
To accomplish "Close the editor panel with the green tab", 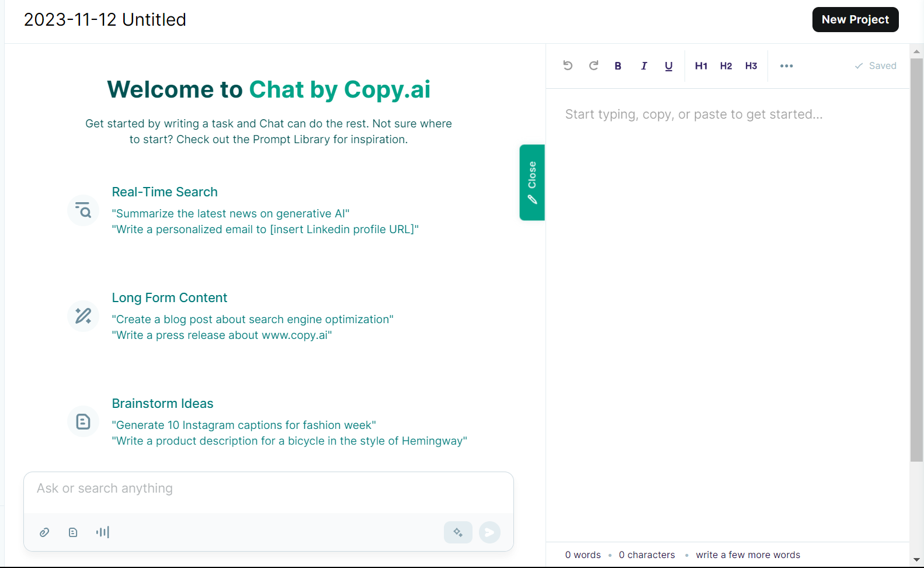I will (x=532, y=182).
